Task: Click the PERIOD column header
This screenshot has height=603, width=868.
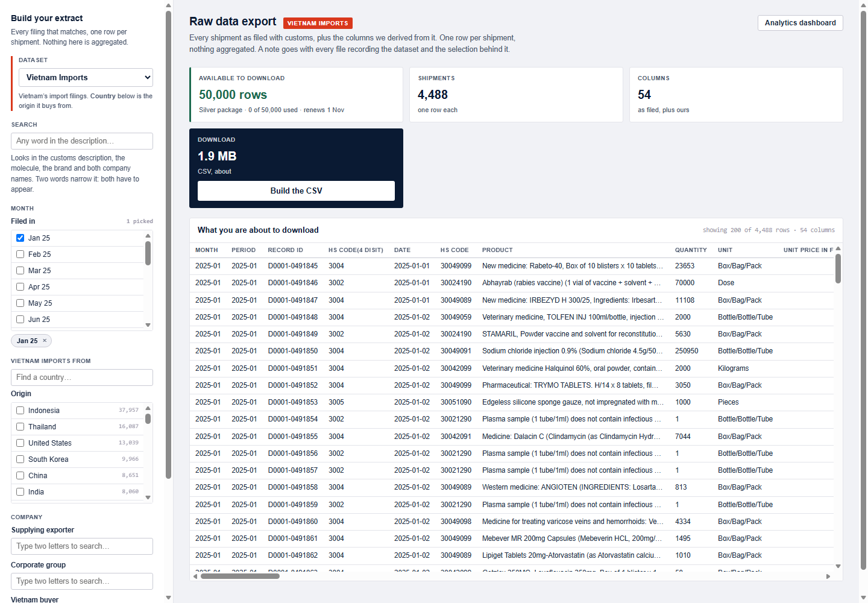Action: [244, 250]
